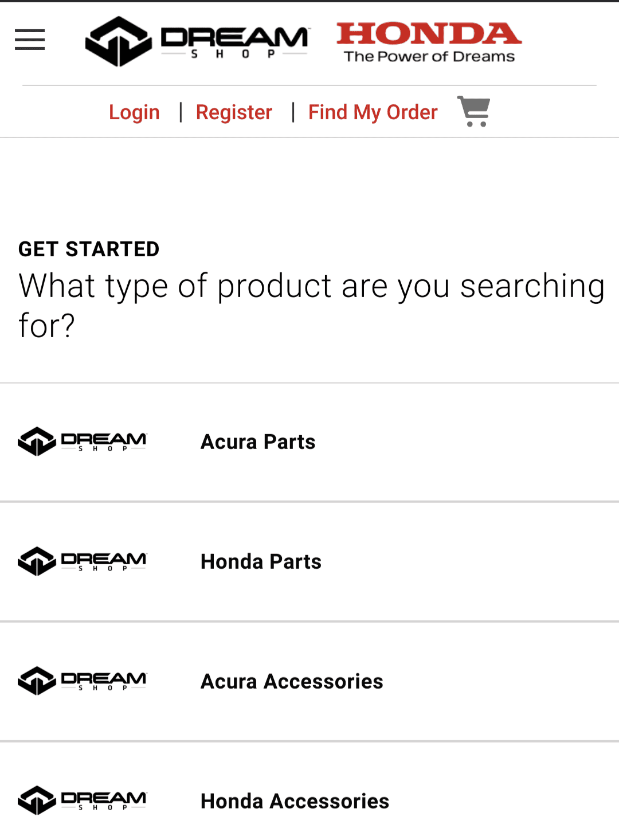Click the Dream Shop icon beside Acura Accessories
The width and height of the screenshot is (619, 840).
tap(81, 681)
